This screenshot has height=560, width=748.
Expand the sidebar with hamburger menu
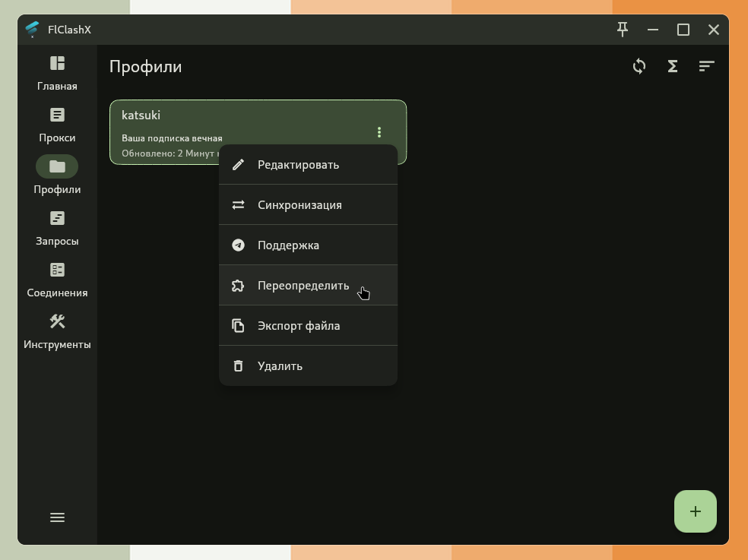57,517
